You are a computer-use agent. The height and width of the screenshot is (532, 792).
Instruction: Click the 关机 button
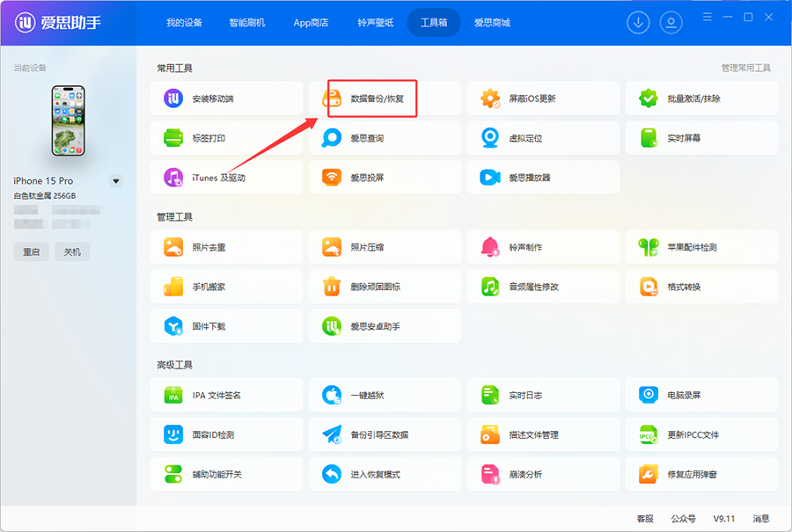coord(72,251)
